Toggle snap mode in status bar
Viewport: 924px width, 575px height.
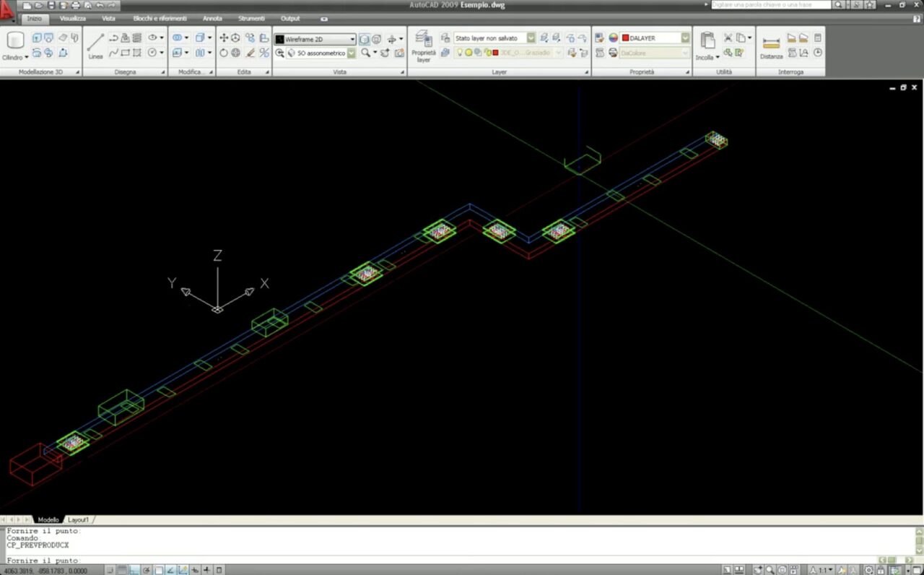click(110, 570)
